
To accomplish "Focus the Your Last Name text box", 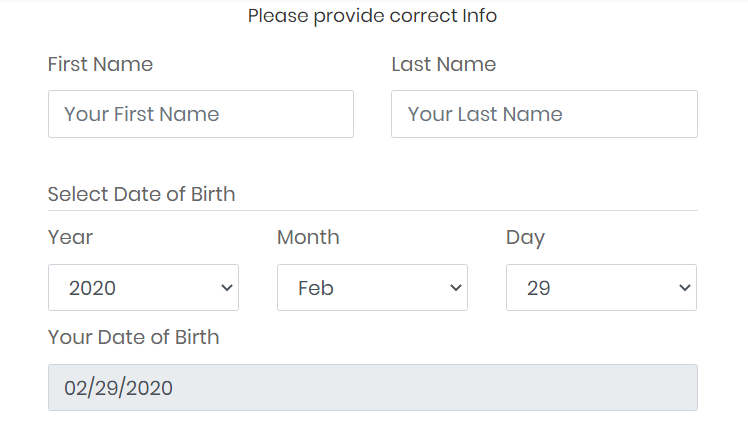I will tap(544, 114).
